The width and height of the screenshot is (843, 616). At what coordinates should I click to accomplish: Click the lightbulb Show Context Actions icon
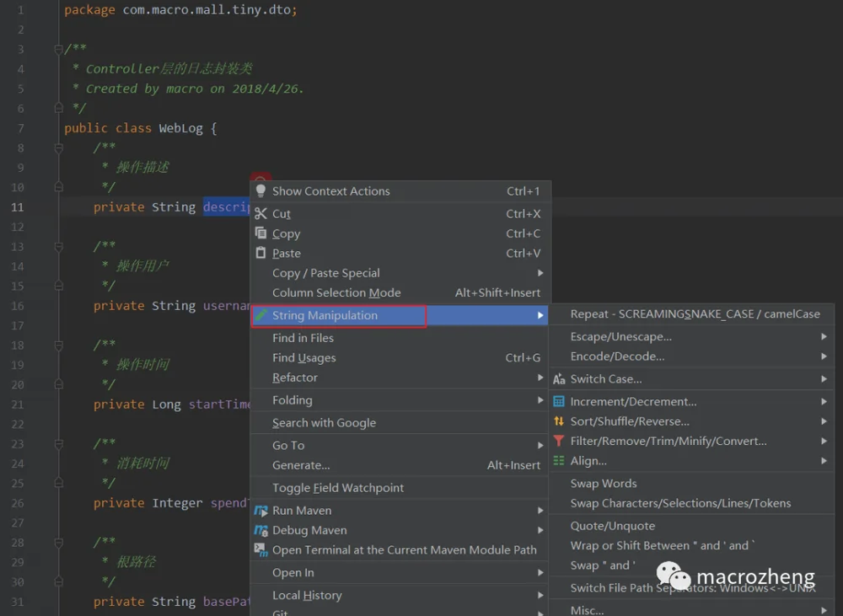point(260,190)
